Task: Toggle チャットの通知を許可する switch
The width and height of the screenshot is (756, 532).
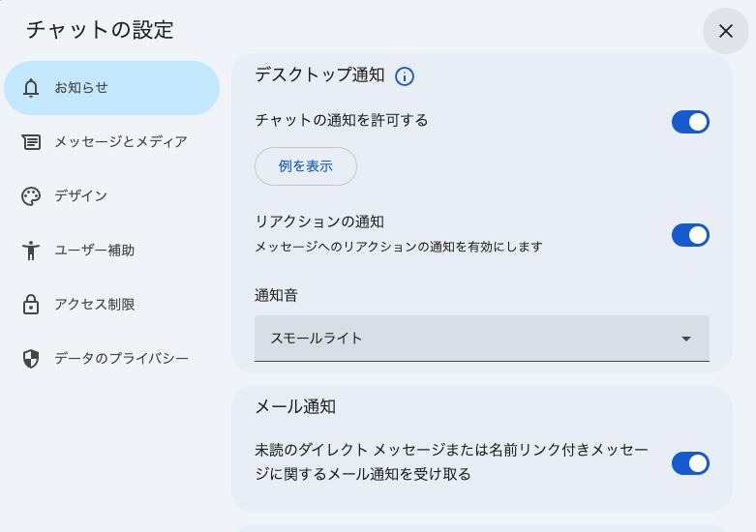Action: 690,122
